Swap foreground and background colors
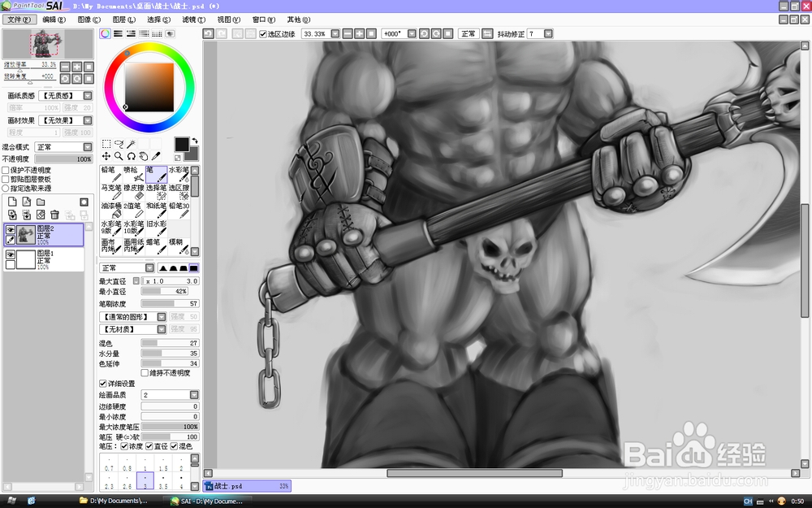812x508 pixels. point(195,141)
